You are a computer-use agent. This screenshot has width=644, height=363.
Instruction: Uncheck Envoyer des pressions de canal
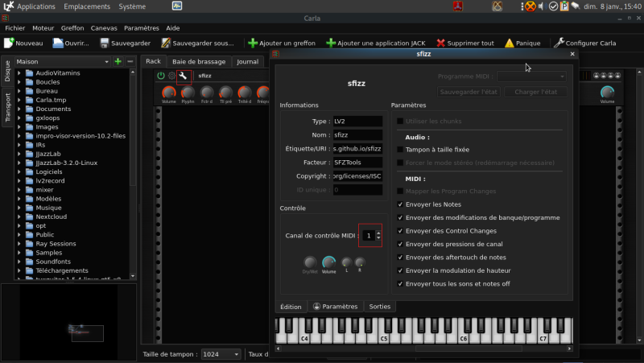(400, 245)
